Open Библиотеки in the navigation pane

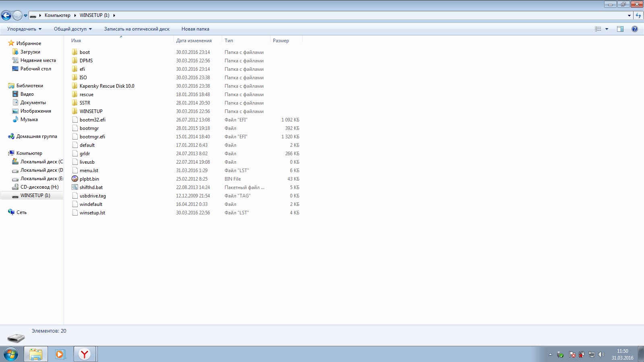29,86
